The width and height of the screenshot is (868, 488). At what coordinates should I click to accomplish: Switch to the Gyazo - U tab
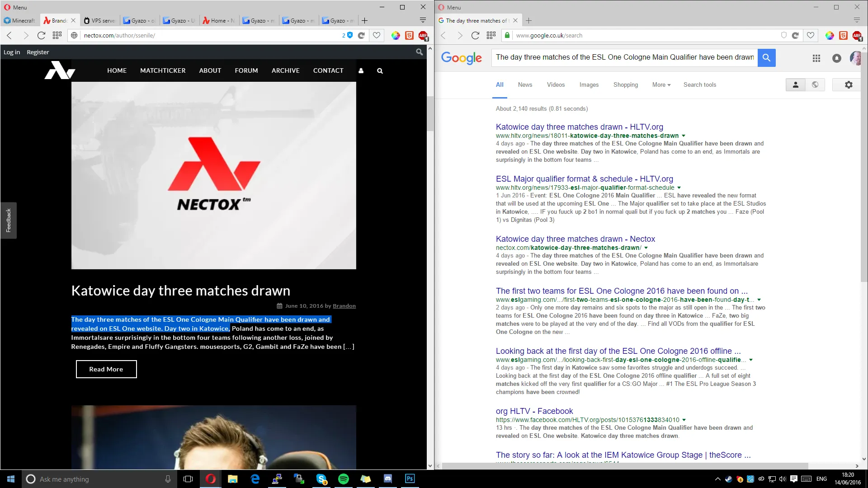point(179,20)
